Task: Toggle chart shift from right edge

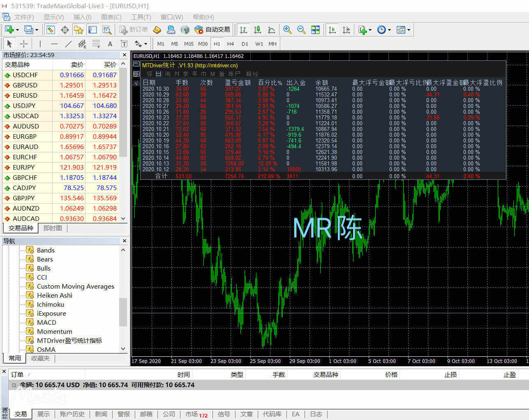Action: pyautogui.click(x=347, y=30)
